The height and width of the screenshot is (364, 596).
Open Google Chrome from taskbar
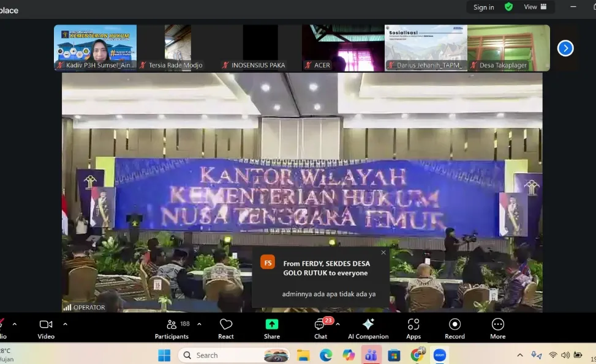(417, 355)
